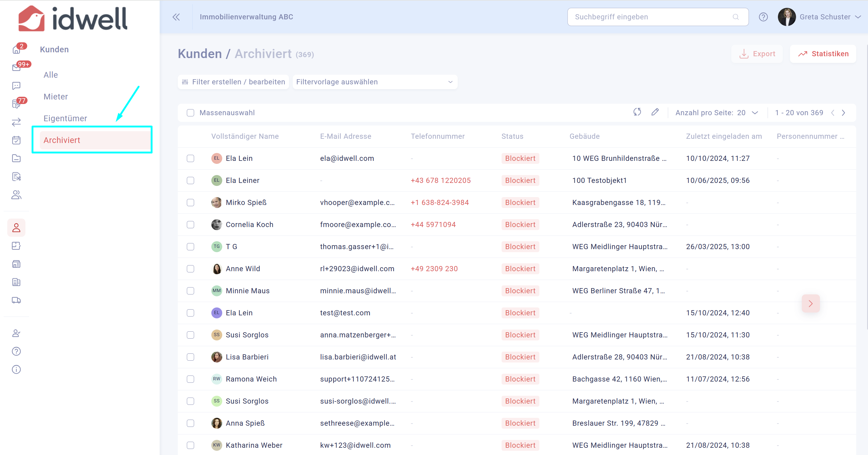
Task: Click the idwell logo
Action: (x=73, y=18)
